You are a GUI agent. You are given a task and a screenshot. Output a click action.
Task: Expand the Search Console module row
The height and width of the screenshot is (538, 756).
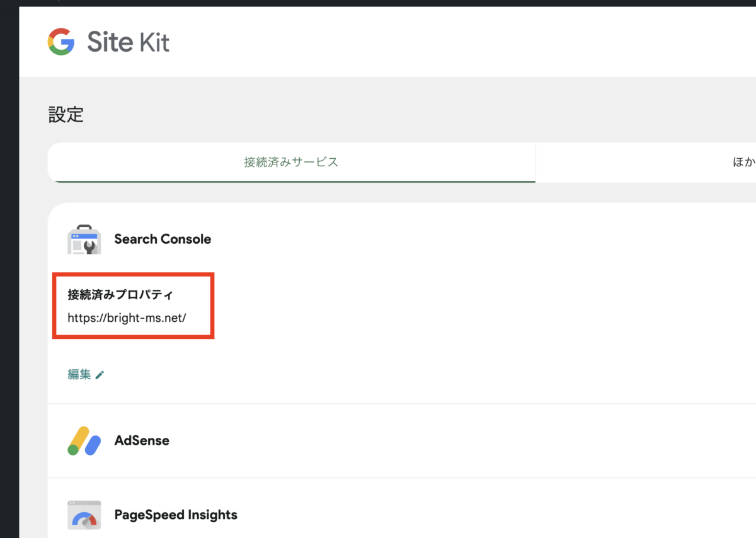click(402, 239)
